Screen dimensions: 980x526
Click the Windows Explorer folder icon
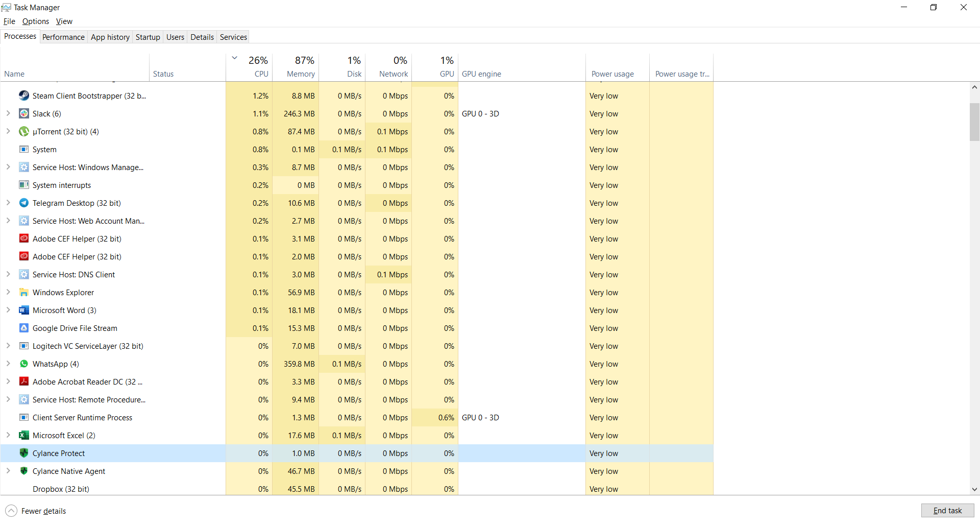click(x=24, y=292)
